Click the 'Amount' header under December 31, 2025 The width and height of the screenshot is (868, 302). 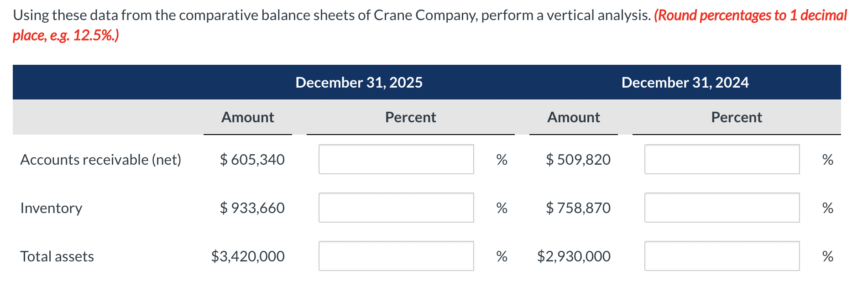(247, 117)
